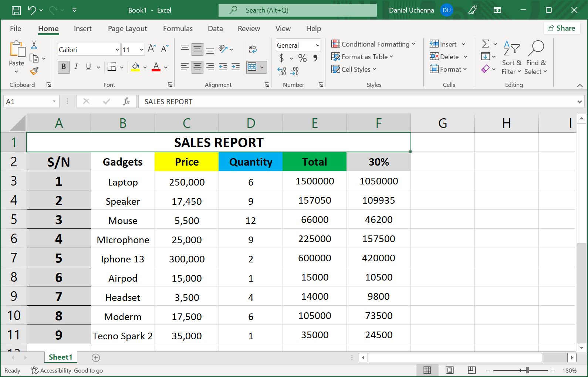Click the AutoSum sigma icon

coord(486,44)
